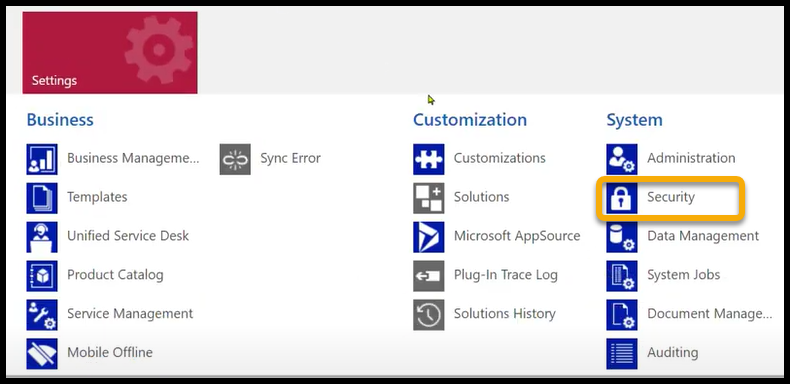
Task: Open the Solutions squares icon
Action: click(429, 198)
